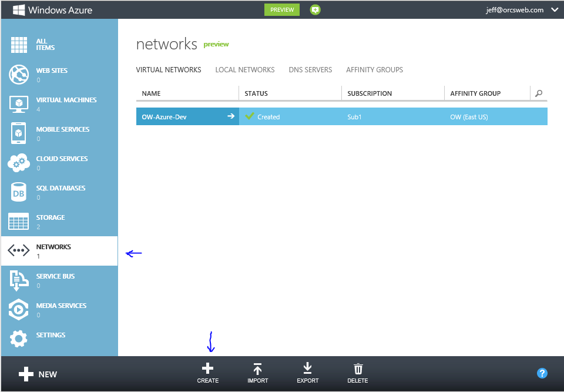This screenshot has width=564, height=392.
Task: Select the Web Sites globe icon
Action: coord(19,75)
